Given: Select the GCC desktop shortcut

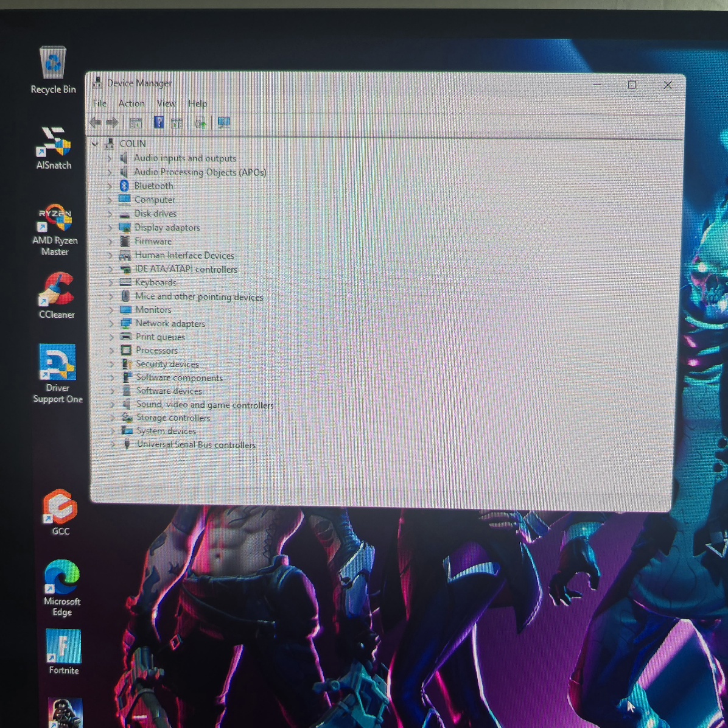Looking at the screenshot, I should (x=60, y=513).
